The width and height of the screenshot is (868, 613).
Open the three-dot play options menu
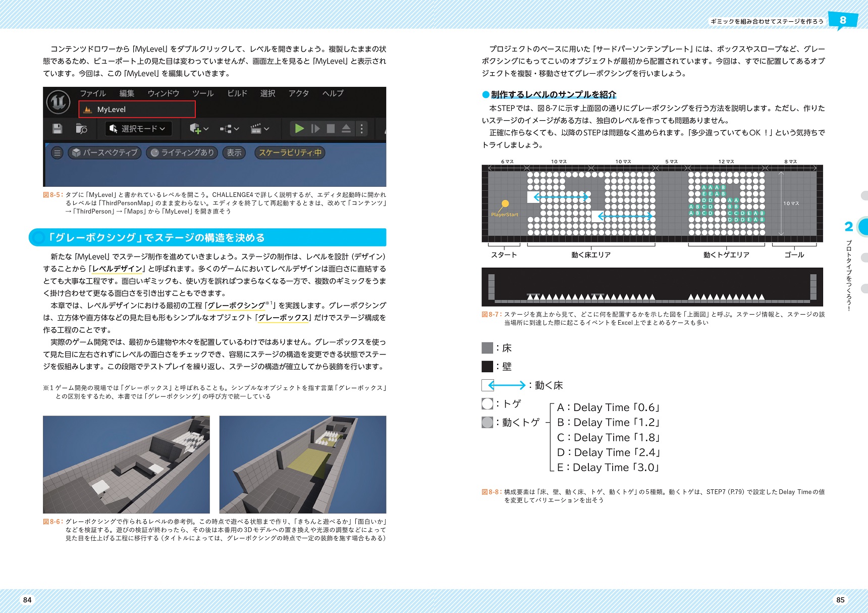361,129
